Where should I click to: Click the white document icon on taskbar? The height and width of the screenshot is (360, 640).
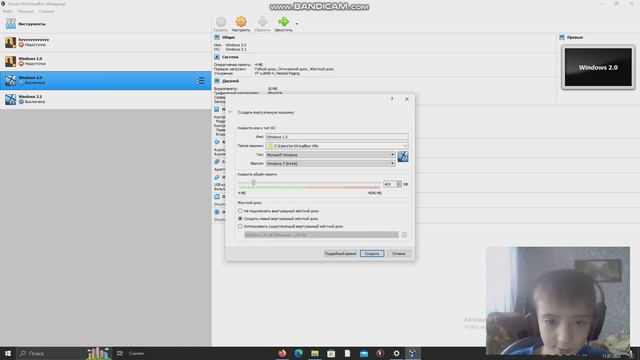(347, 353)
